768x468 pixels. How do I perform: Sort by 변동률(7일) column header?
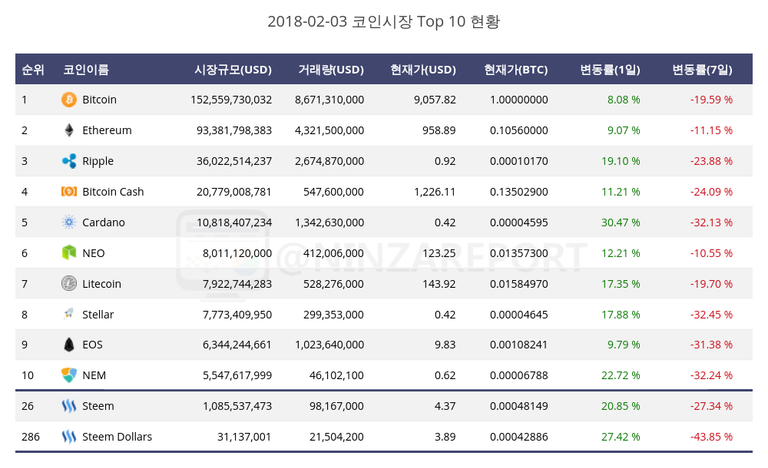pos(702,70)
